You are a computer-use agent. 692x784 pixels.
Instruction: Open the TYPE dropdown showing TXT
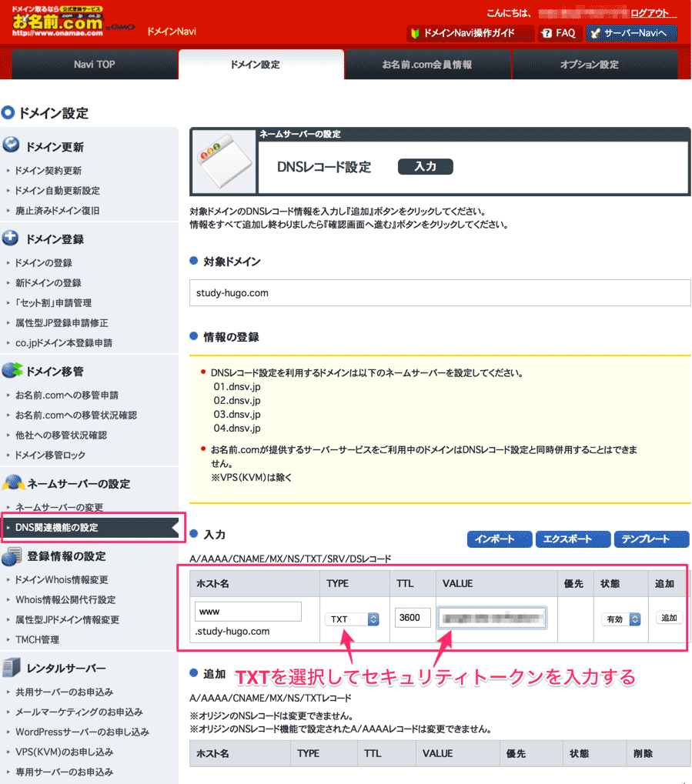(353, 619)
